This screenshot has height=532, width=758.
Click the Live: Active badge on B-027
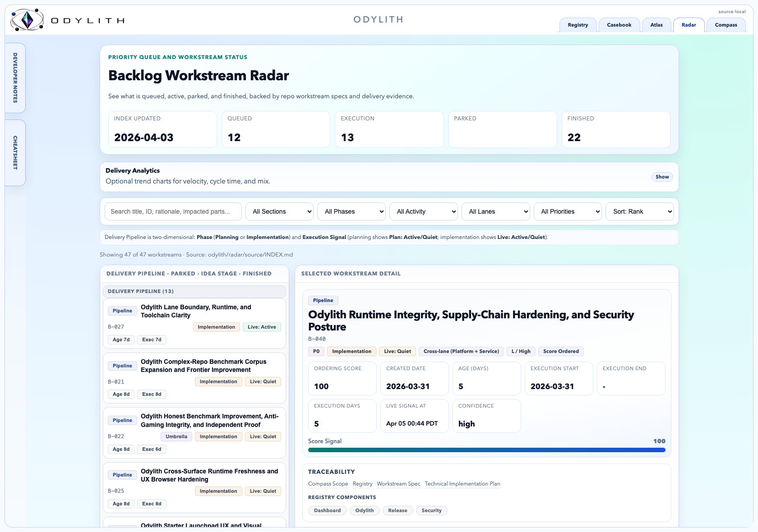262,327
